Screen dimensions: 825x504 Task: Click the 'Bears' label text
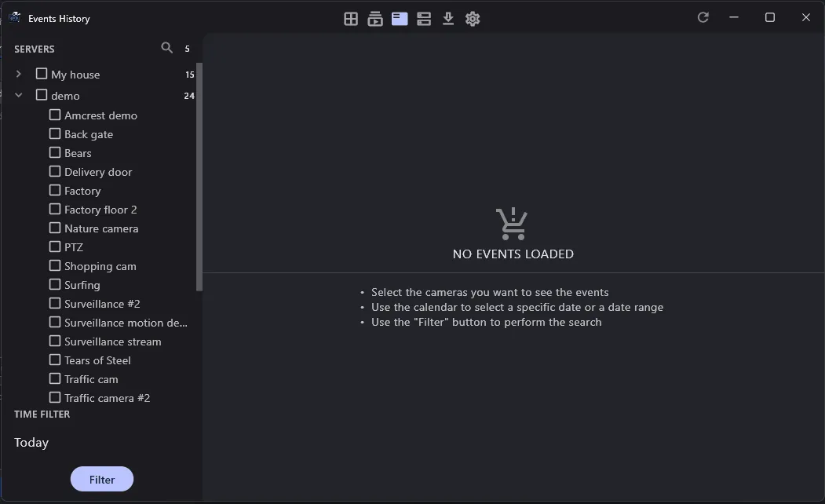coord(78,153)
